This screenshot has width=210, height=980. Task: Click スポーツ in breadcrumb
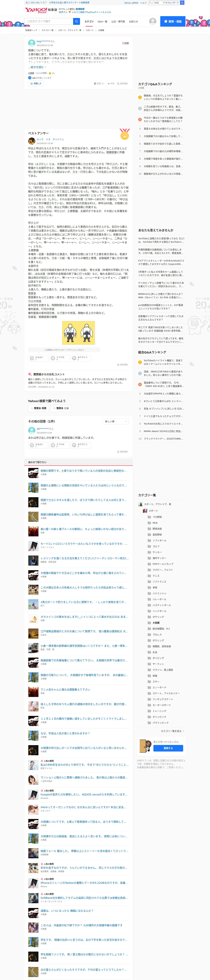90,30
